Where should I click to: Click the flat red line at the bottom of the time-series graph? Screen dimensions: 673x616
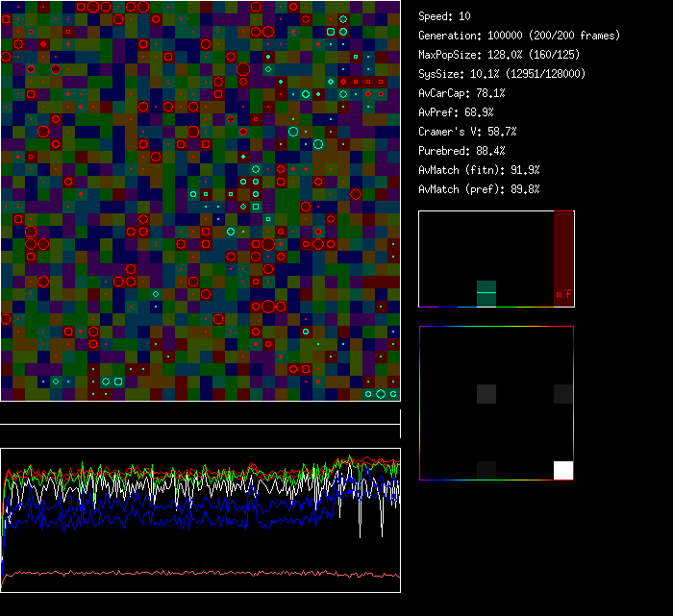tap(192, 574)
